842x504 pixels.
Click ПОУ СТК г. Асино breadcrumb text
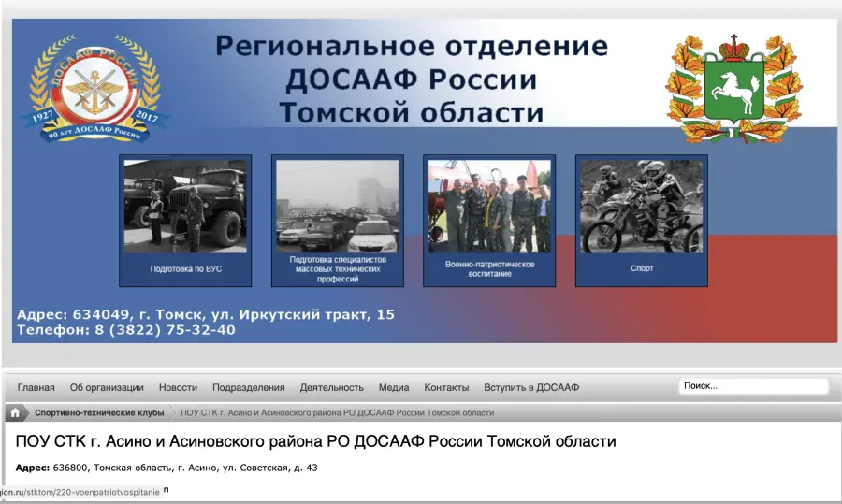[x=337, y=412]
